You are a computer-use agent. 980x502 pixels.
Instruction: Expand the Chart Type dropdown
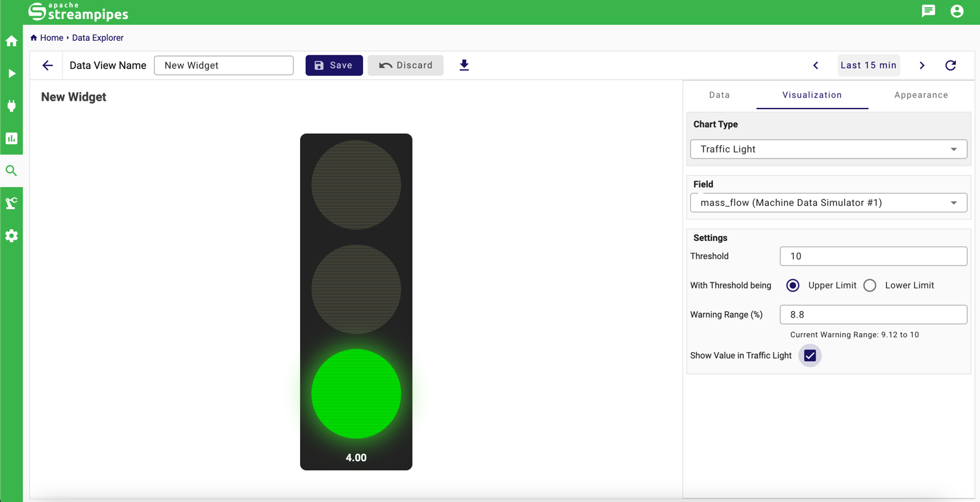(828, 149)
